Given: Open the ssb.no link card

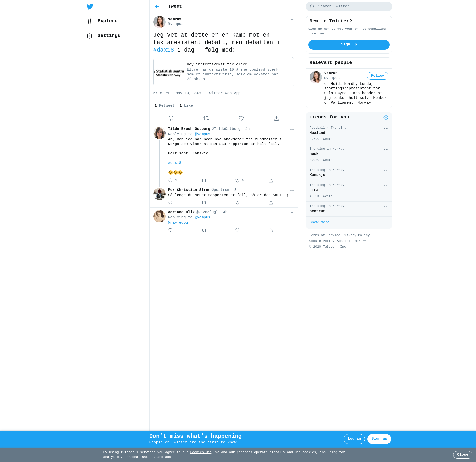Looking at the screenshot, I should pos(224,72).
